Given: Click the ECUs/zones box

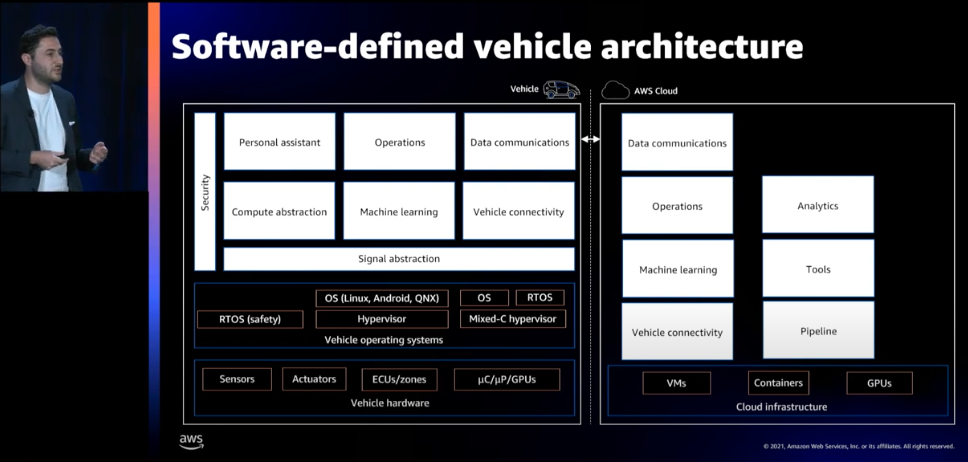Looking at the screenshot, I should click(399, 379).
